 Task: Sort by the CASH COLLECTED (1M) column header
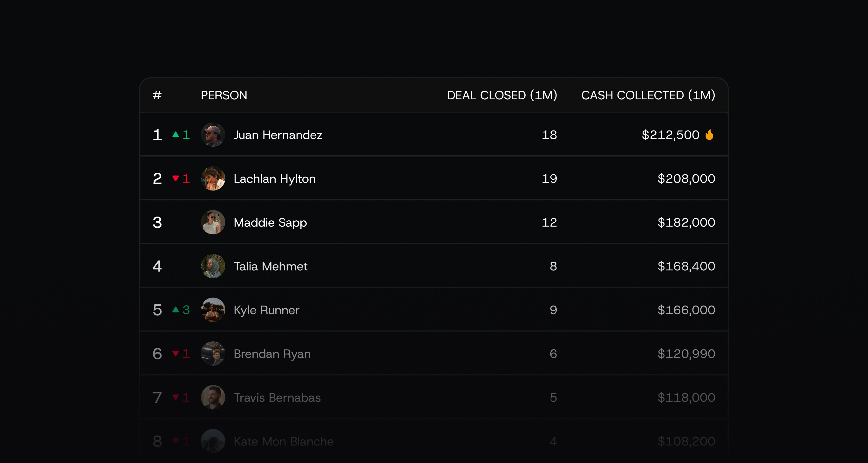coord(648,95)
